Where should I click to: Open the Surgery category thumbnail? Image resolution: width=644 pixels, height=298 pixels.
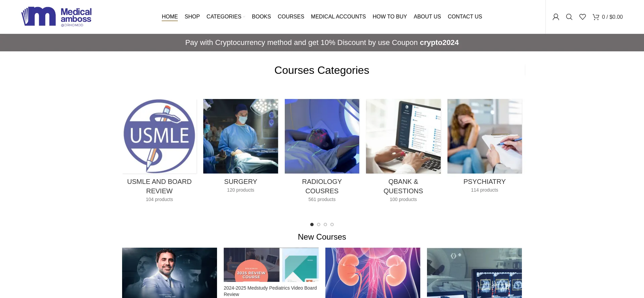[x=240, y=136]
